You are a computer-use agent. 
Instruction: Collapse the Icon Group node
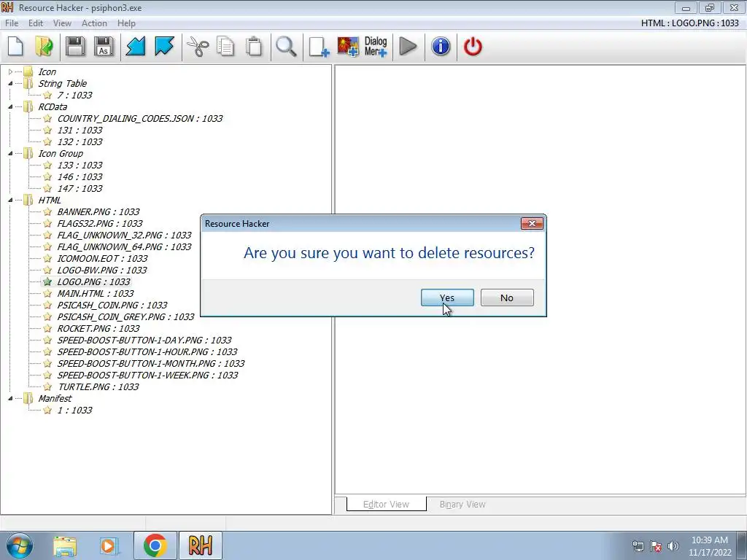point(10,153)
